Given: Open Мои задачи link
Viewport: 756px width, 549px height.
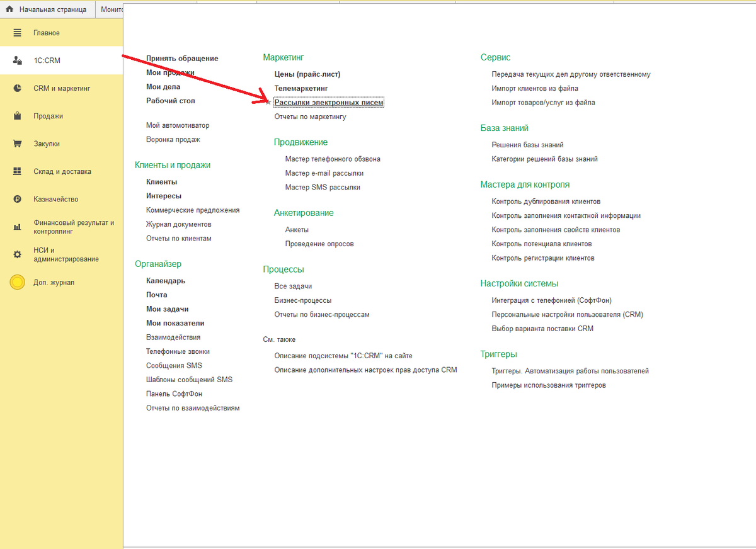Looking at the screenshot, I should tap(168, 309).
